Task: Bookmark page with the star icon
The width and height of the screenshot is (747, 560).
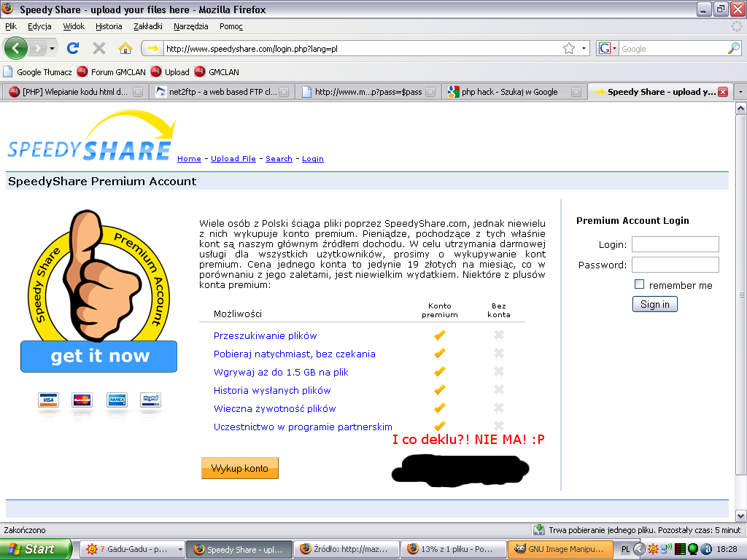Action: coord(569,48)
